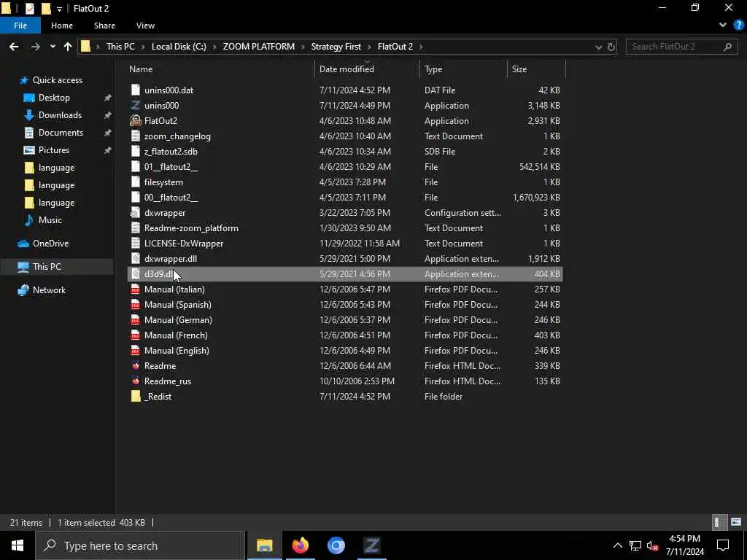Click the Search FlatOut 2 field

click(x=682, y=47)
